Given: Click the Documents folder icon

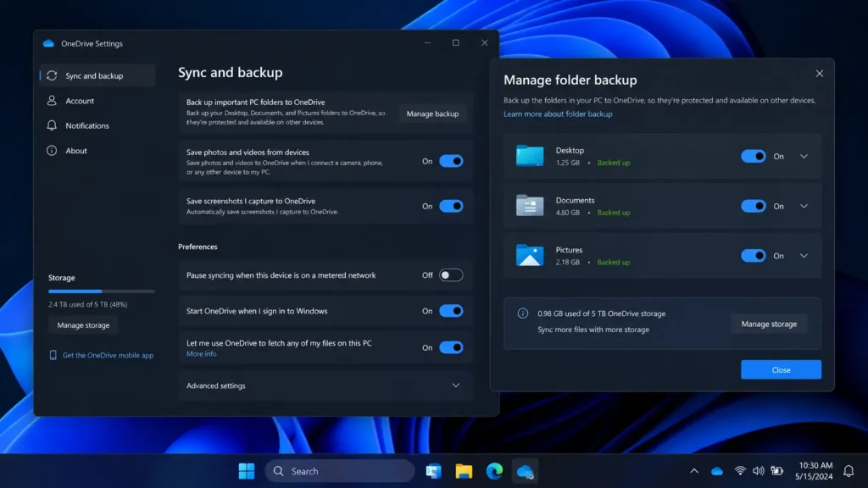Looking at the screenshot, I should click(530, 205).
